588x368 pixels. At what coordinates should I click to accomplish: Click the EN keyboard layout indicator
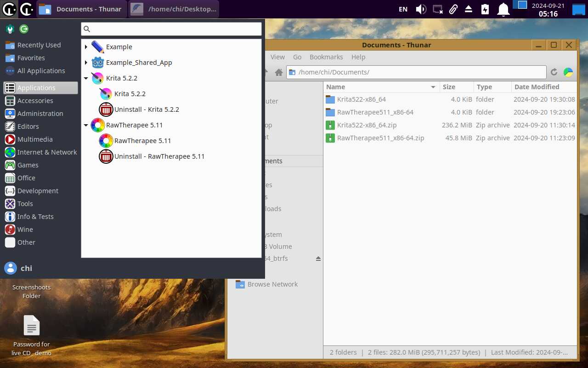tap(403, 9)
